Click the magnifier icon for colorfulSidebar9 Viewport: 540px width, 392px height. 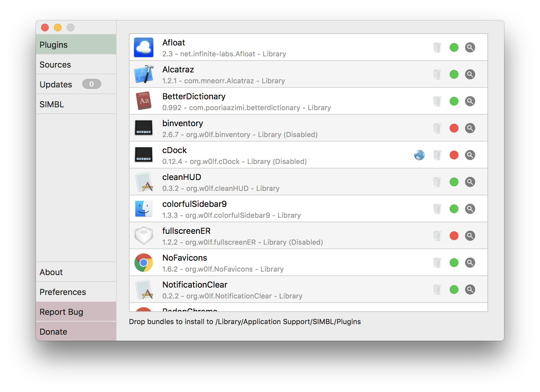470,209
